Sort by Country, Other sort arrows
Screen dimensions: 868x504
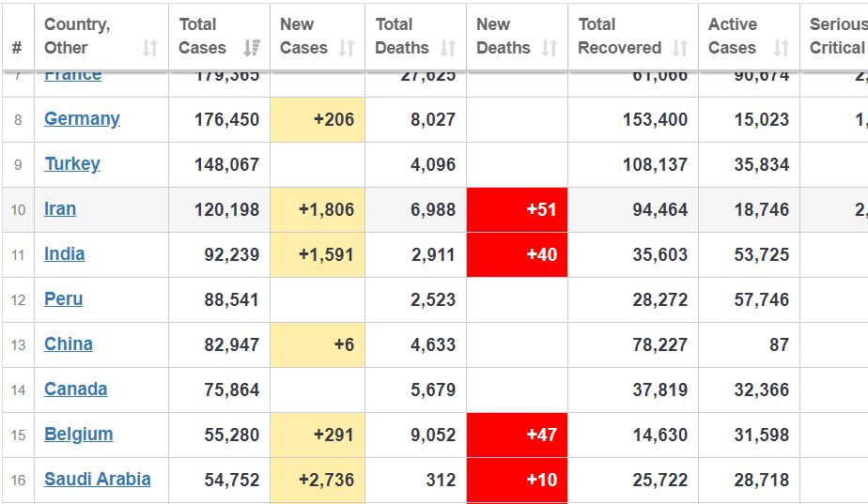tap(150, 48)
